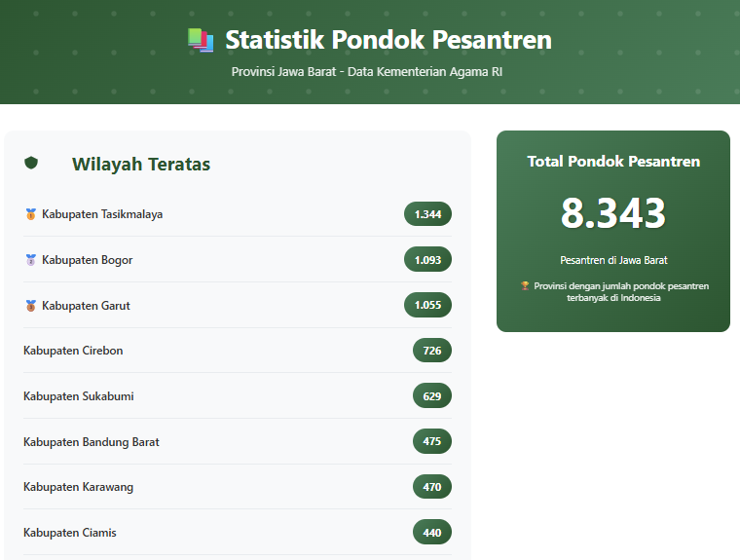
Task: Select the 470 badge for Karawang
Action: point(431,487)
